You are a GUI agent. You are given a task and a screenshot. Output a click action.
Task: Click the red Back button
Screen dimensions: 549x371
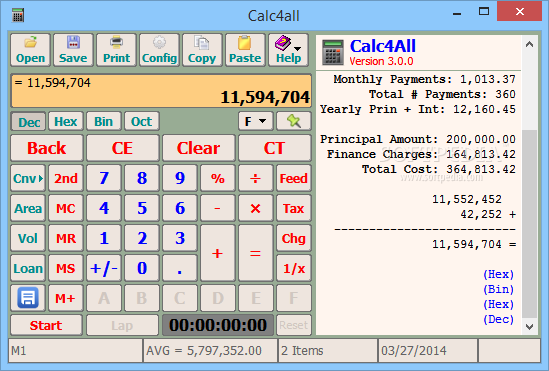[x=47, y=148]
